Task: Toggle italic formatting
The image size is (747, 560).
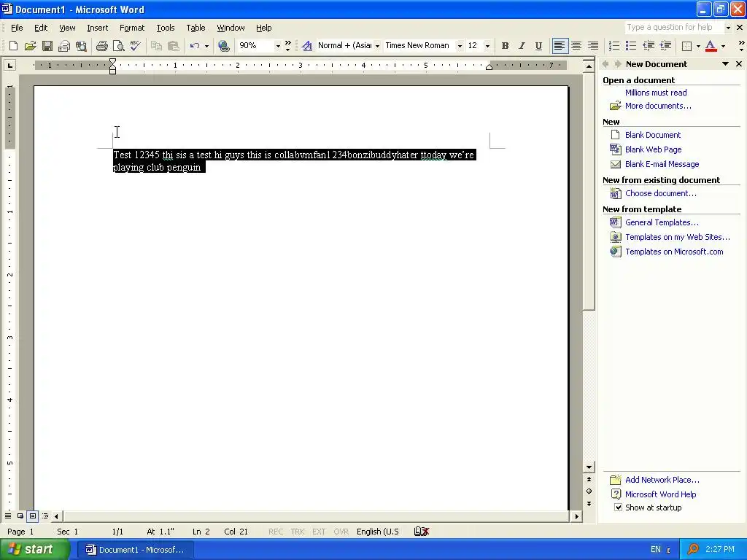Action: click(522, 46)
